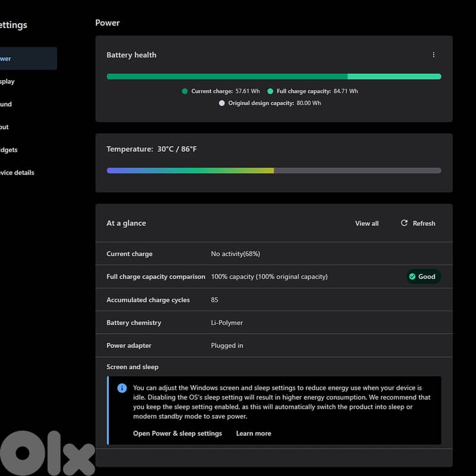Open the Battery health three-dot options menu
The image size is (476, 476).
coord(433,55)
